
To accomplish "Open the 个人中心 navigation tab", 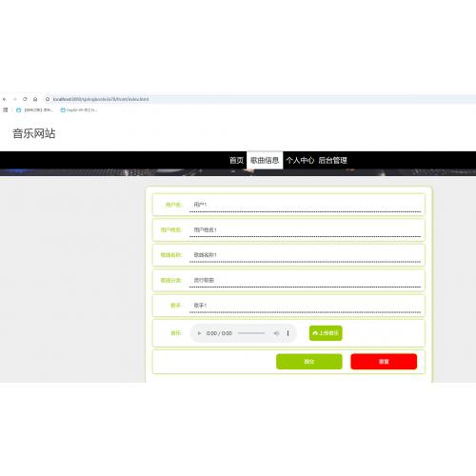I will point(300,160).
